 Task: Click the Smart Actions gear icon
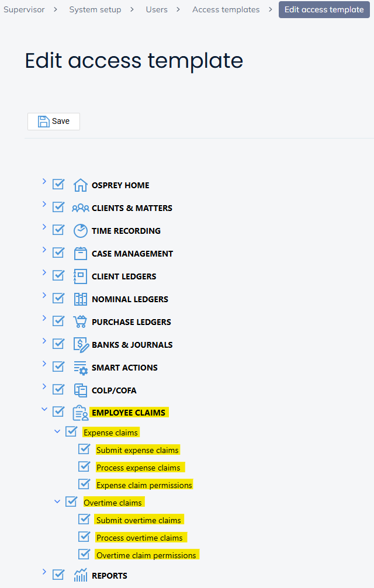point(80,368)
